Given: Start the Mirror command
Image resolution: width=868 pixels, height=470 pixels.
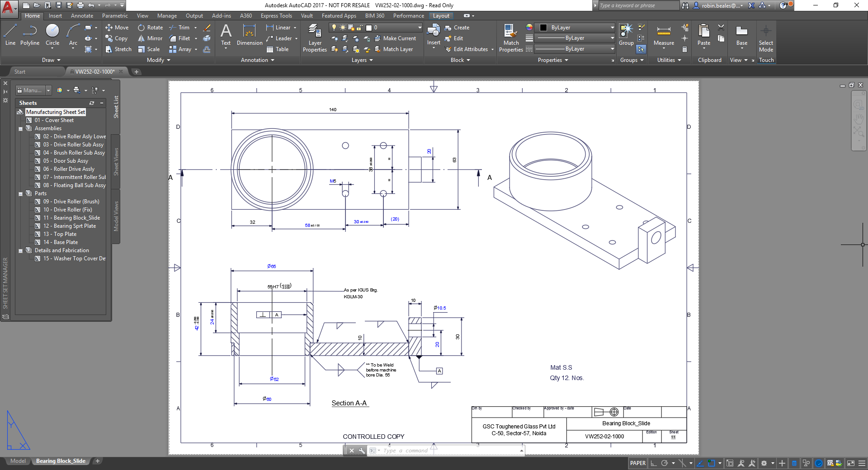Looking at the screenshot, I should 150,38.
